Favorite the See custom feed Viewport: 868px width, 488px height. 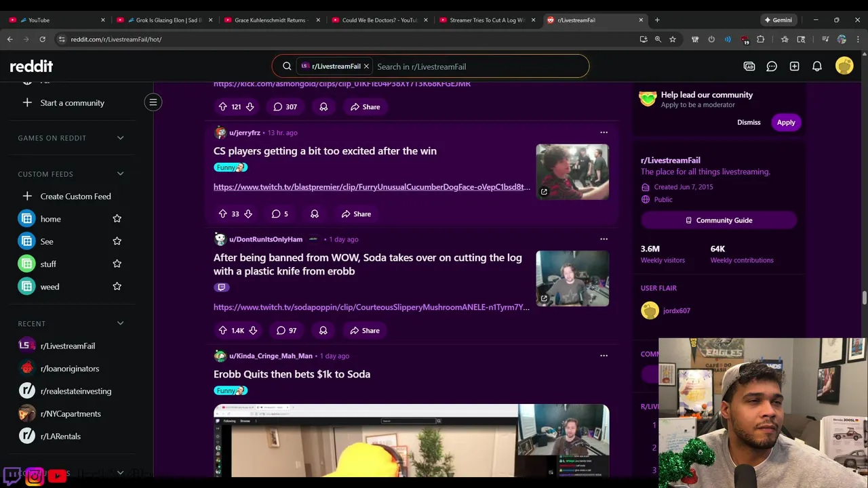117,241
